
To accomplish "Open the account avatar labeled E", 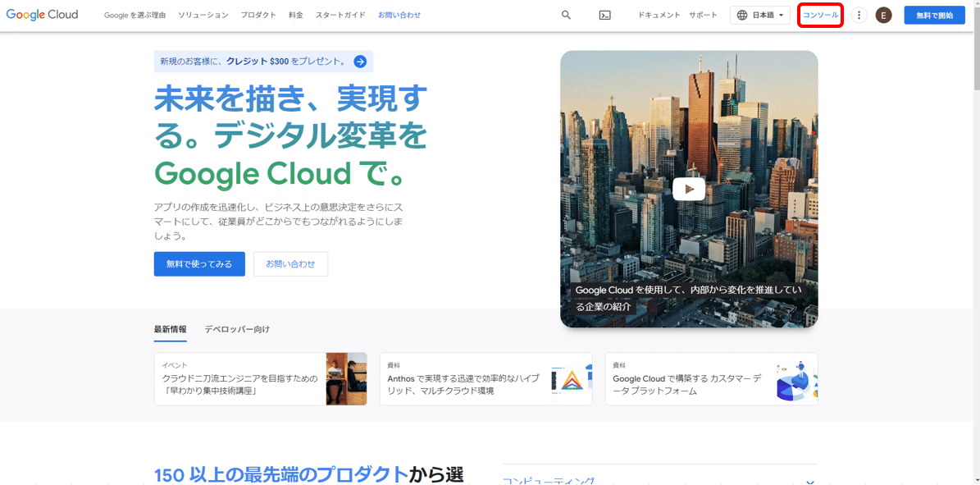I will point(883,15).
